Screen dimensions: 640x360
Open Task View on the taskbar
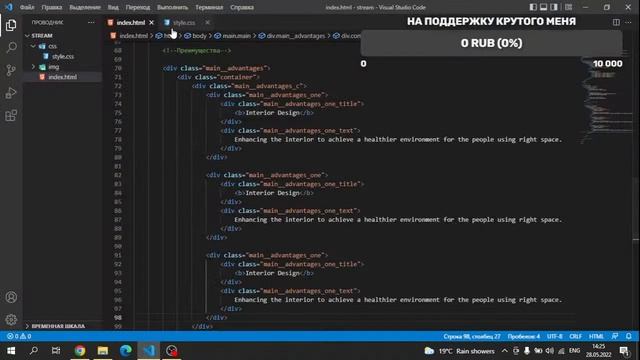56,351
